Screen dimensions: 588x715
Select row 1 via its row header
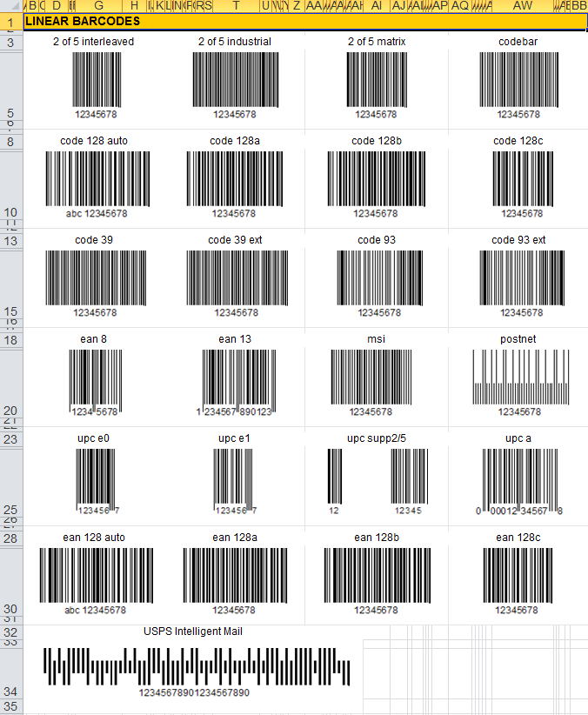[11, 22]
